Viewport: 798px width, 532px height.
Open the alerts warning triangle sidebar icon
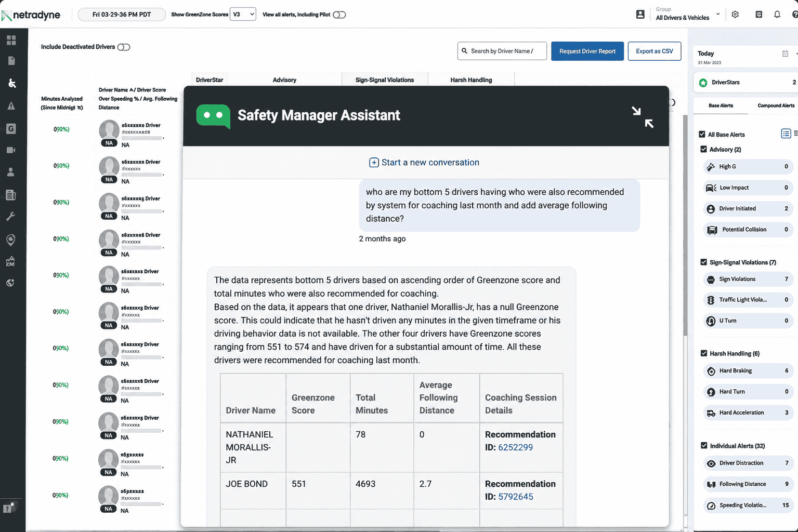(11, 106)
